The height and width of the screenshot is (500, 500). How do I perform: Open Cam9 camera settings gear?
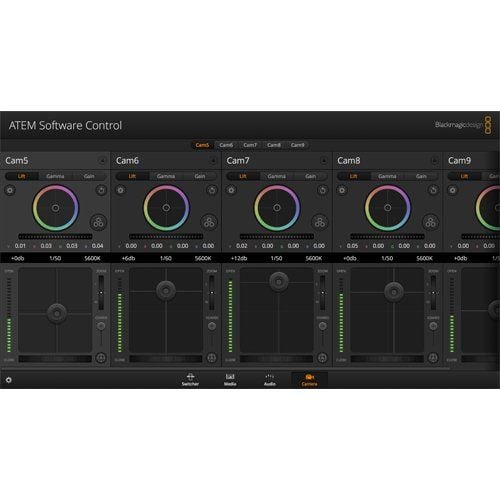coord(452,190)
